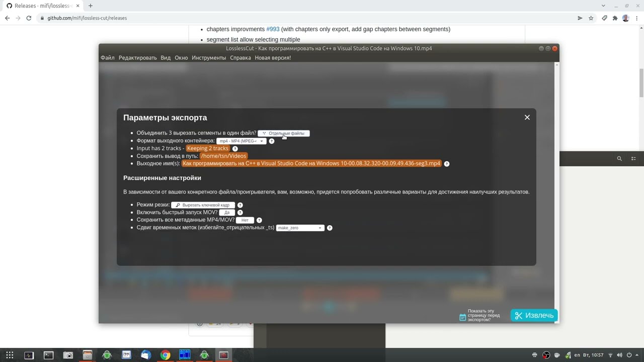Viewport: 644px width, 362px height.
Task: Open the Chrome profile avatar
Action: (x=626, y=18)
